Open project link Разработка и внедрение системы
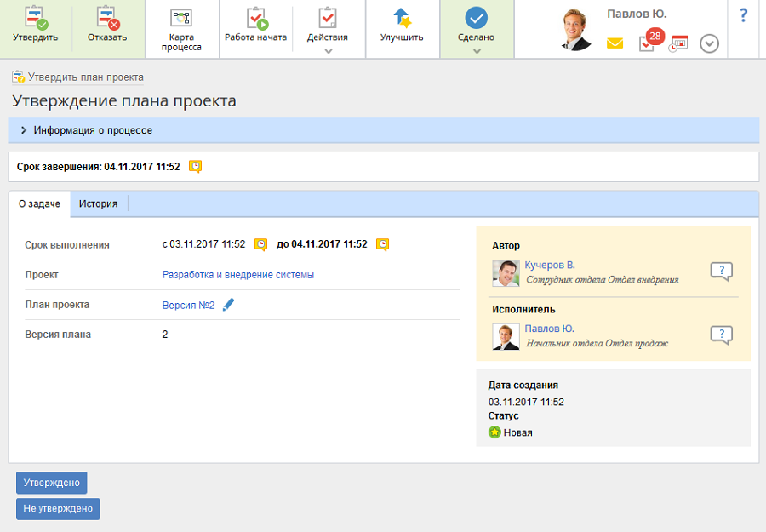Viewport: 766px width, 532px height. tap(237, 275)
